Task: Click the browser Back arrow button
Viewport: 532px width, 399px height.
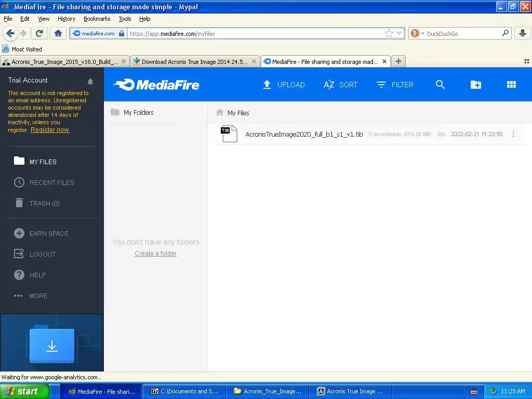Action: tap(10, 33)
